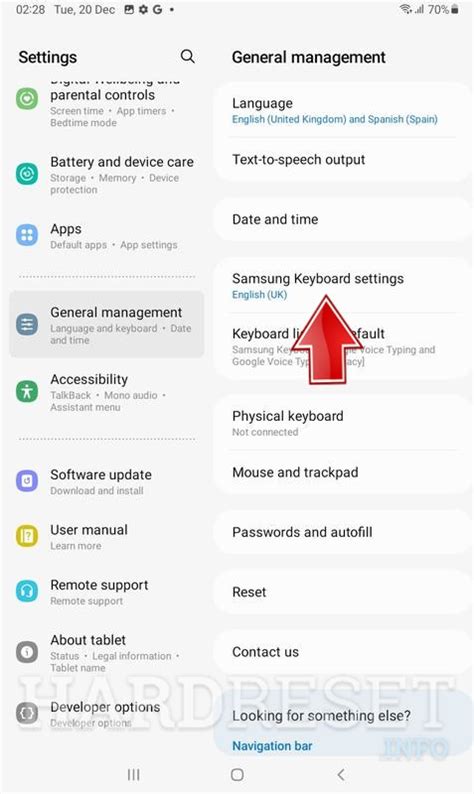The width and height of the screenshot is (474, 794).
Task: Tap the About tablet info icon
Action: pos(27,652)
